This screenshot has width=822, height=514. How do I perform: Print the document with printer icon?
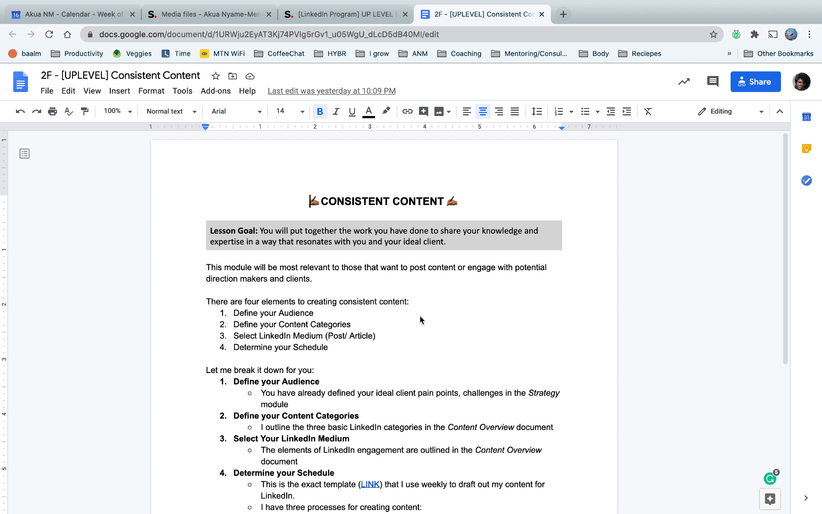[52, 111]
